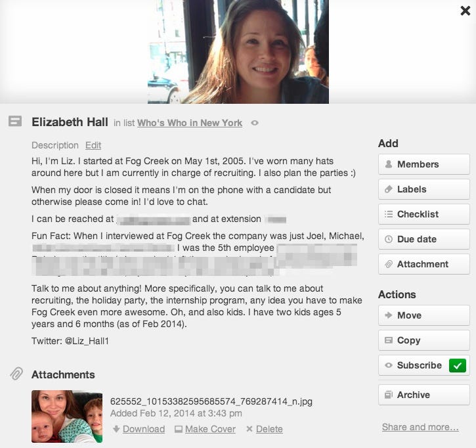Click the card icon beside the Elizabeth Hall title
The height and width of the screenshot is (448, 476).
[15, 121]
